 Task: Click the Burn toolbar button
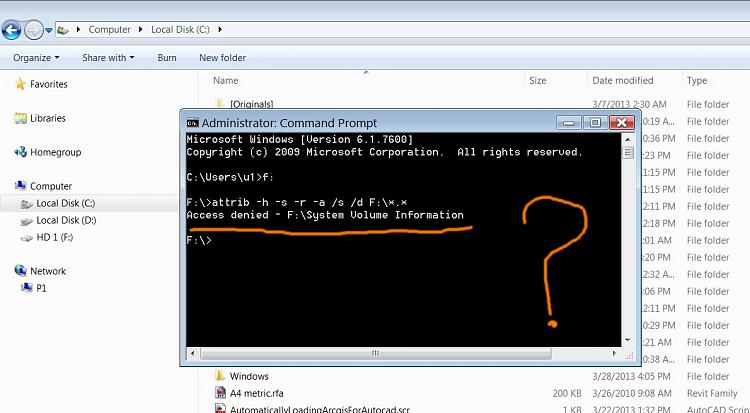pyautogui.click(x=167, y=58)
